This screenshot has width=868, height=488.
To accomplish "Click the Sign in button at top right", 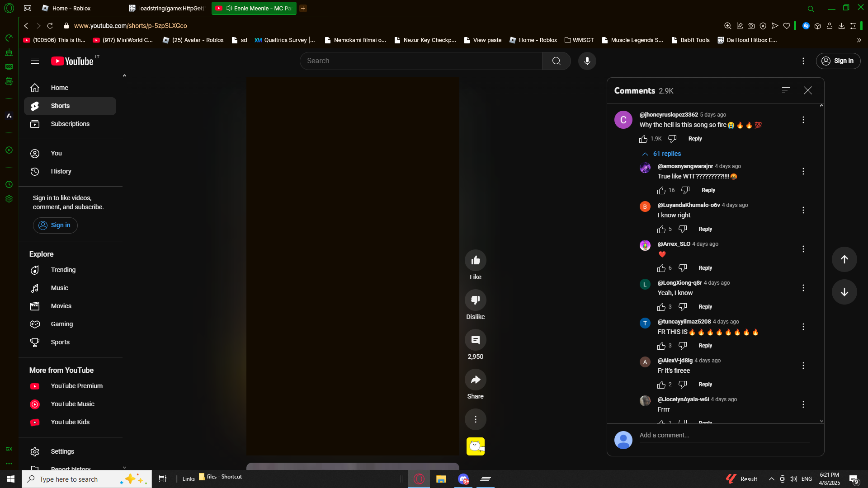I will 838,61.
